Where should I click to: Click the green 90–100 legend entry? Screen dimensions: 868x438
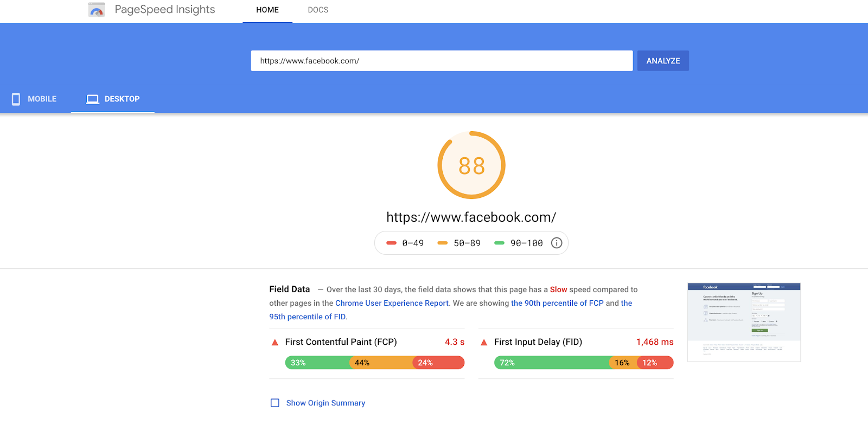click(519, 243)
